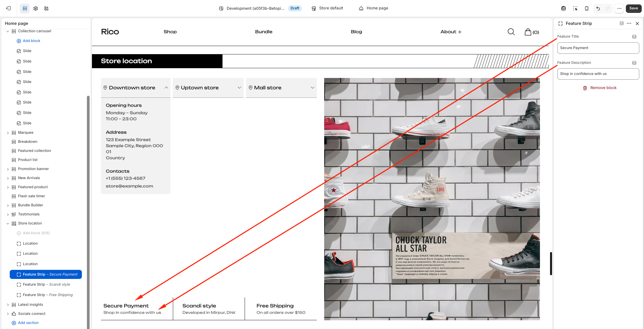This screenshot has height=329, width=644.
Task: Click the trash icon for Remove block
Action: [585, 88]
